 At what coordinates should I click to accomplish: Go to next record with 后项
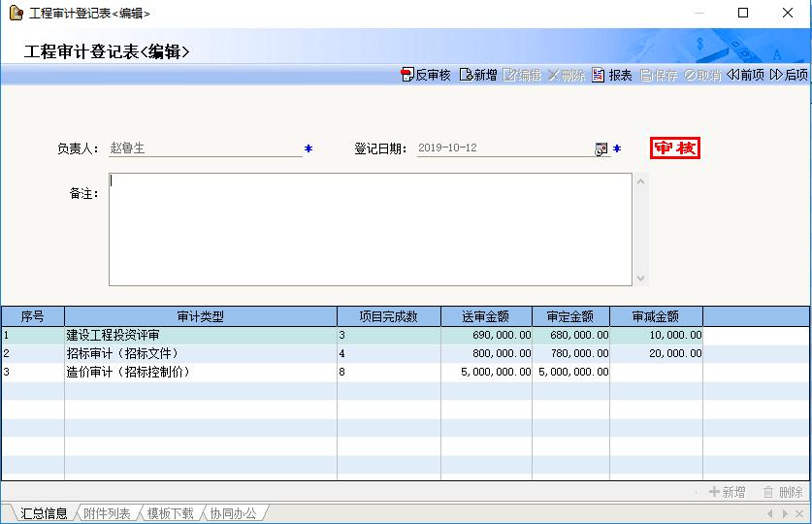pos(789,75)
